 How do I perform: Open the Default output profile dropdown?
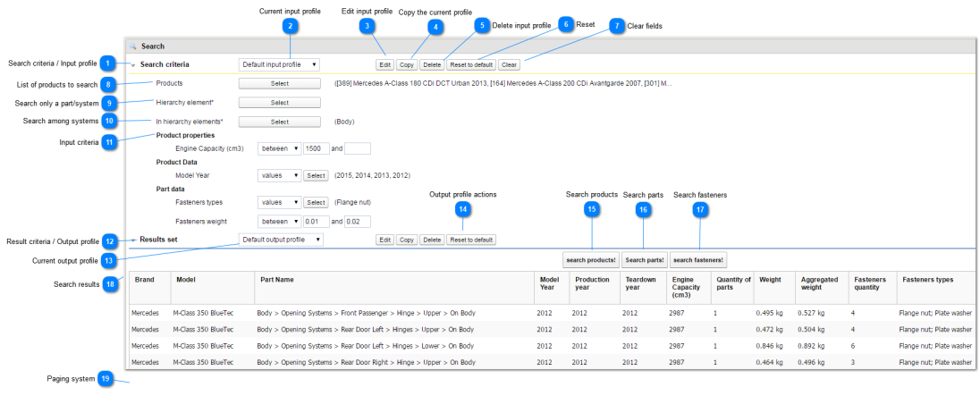point(282,240)
